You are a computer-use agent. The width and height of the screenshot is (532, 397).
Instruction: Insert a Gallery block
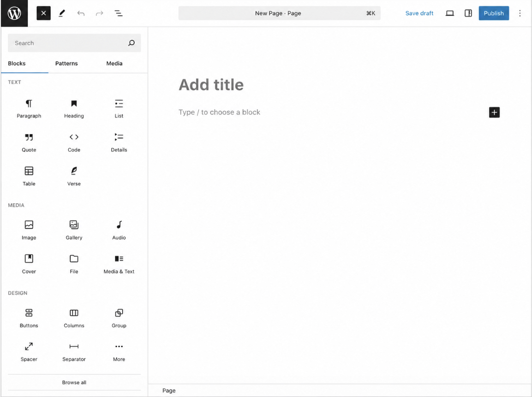(x=74, y=231)
